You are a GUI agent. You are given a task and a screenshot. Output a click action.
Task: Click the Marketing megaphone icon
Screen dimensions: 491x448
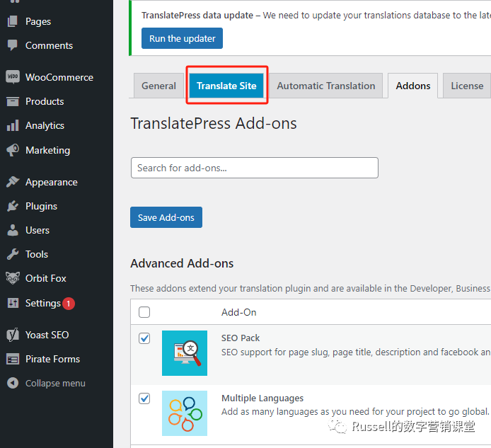(x=13, y=150)
